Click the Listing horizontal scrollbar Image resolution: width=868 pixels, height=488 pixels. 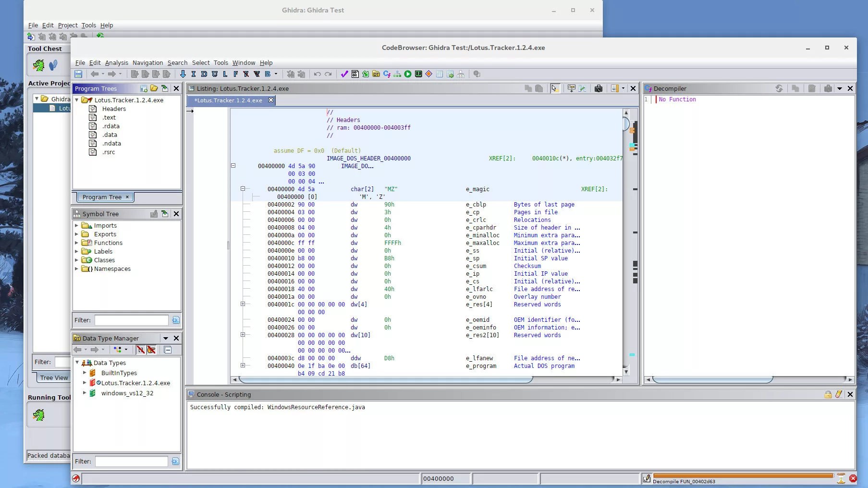click(386, 379)
